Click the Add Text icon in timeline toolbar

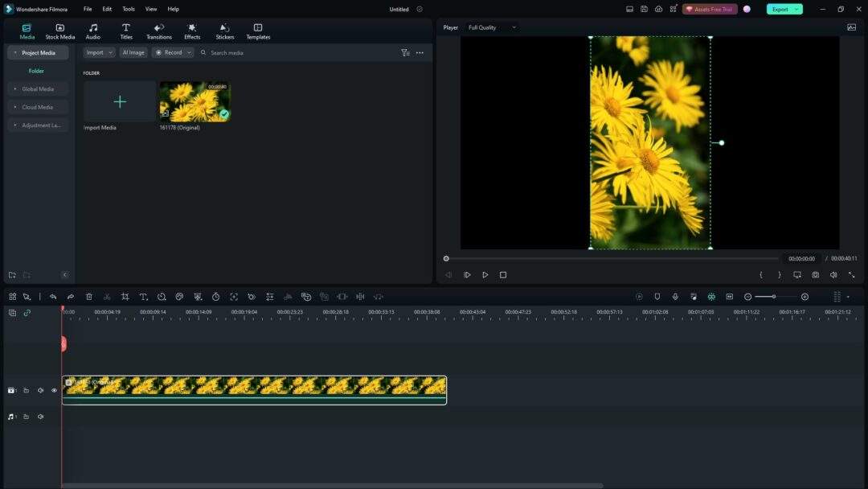coord(143,296)
